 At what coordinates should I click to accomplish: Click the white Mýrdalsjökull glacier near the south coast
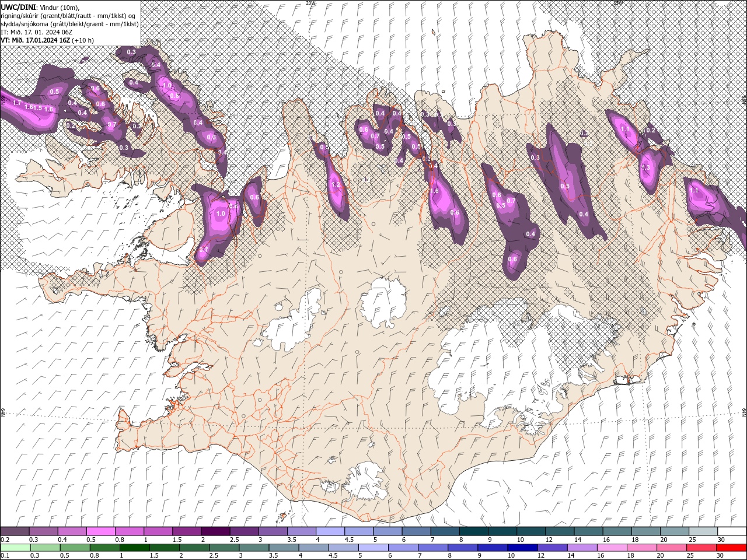click(x=366, y=482)
